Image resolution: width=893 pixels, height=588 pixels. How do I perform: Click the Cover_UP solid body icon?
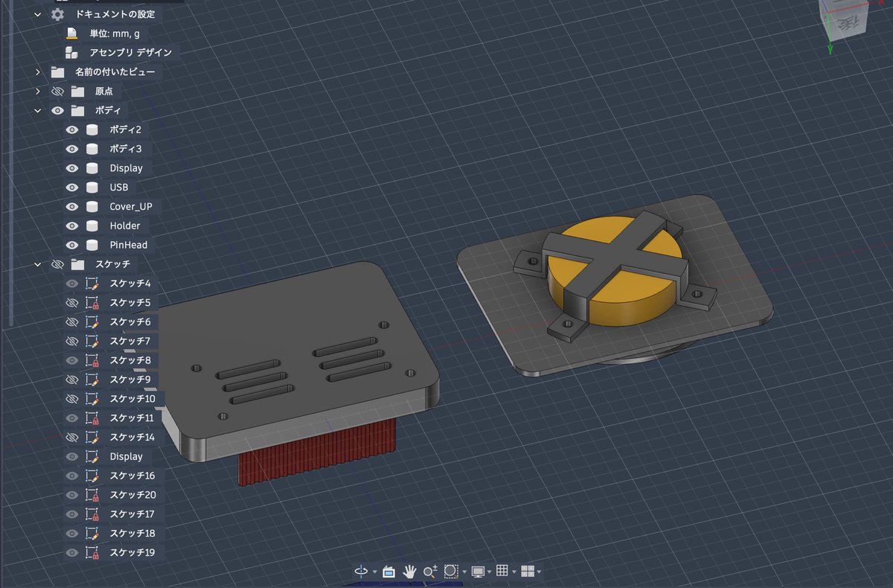[x=92, y=206]
